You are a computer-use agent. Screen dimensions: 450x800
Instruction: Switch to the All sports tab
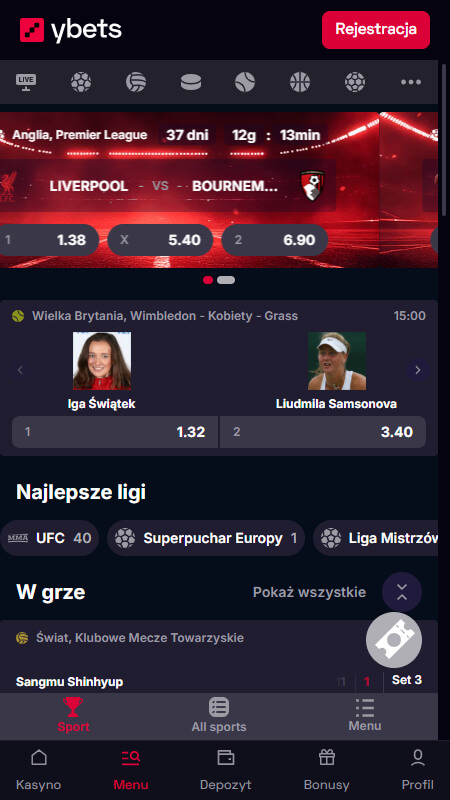click(x=219, y=715)
